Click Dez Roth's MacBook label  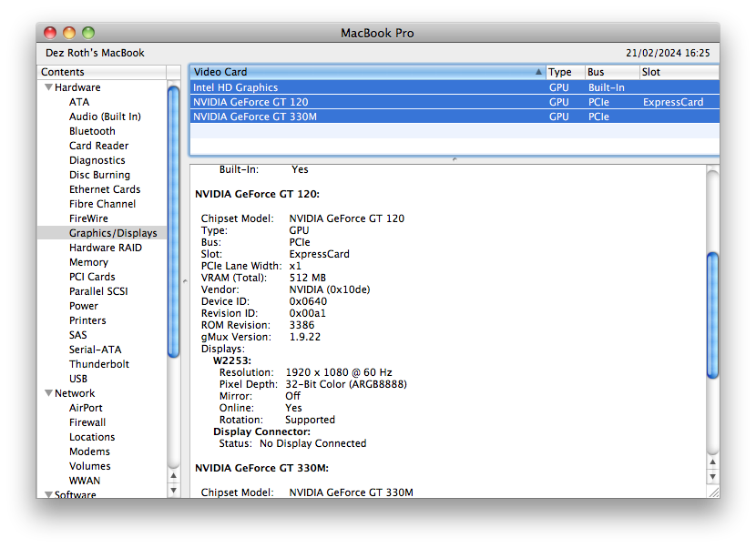pyautogui.click(x=95, y=53)
